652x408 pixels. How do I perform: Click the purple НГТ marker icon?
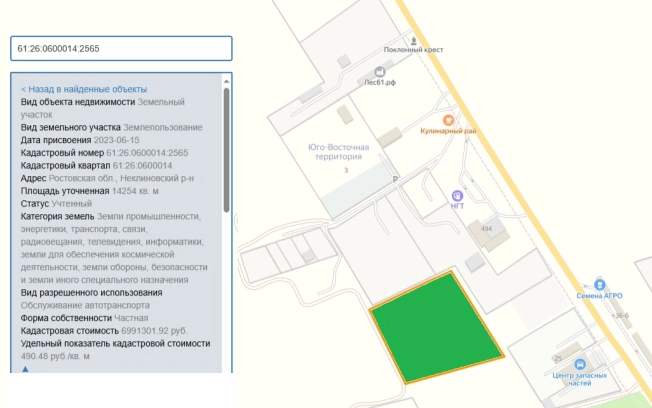pyautogui.click(x=458, y=194)
